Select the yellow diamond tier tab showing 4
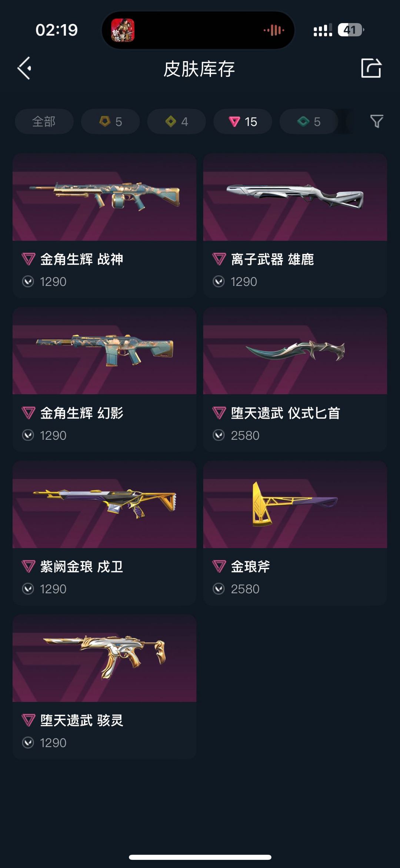Image resolution: width=400 pixels, height=868 pixels. click(176, 121)
